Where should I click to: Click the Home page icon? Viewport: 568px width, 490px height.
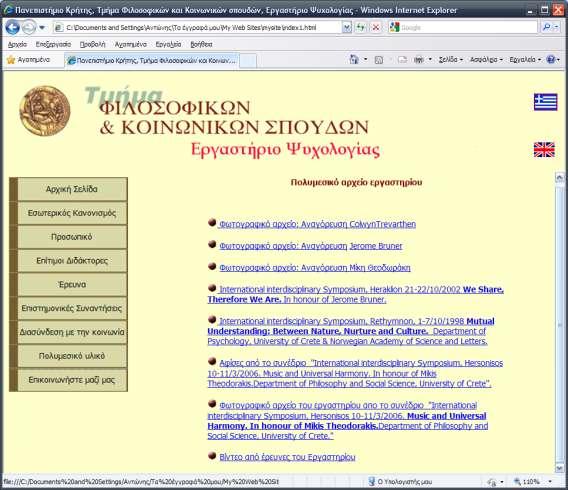(354, 59)
